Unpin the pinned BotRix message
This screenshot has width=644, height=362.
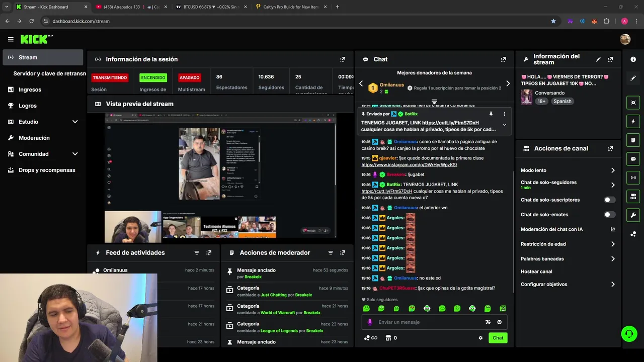coord(491,114)
